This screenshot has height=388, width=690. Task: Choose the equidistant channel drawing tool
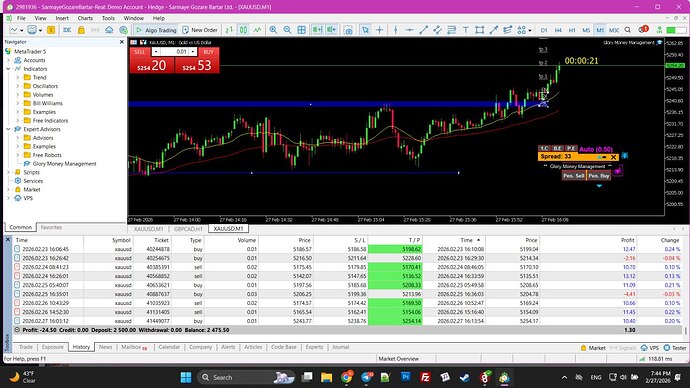pyautogui.click(x=437, y=30)
